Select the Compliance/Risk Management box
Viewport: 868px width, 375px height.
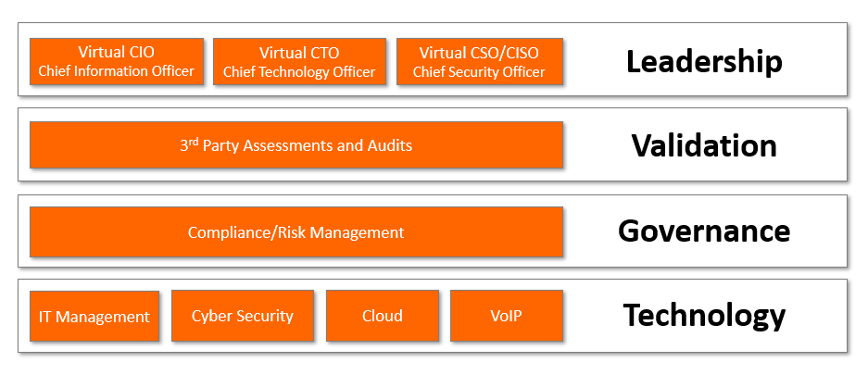point(296,232)
